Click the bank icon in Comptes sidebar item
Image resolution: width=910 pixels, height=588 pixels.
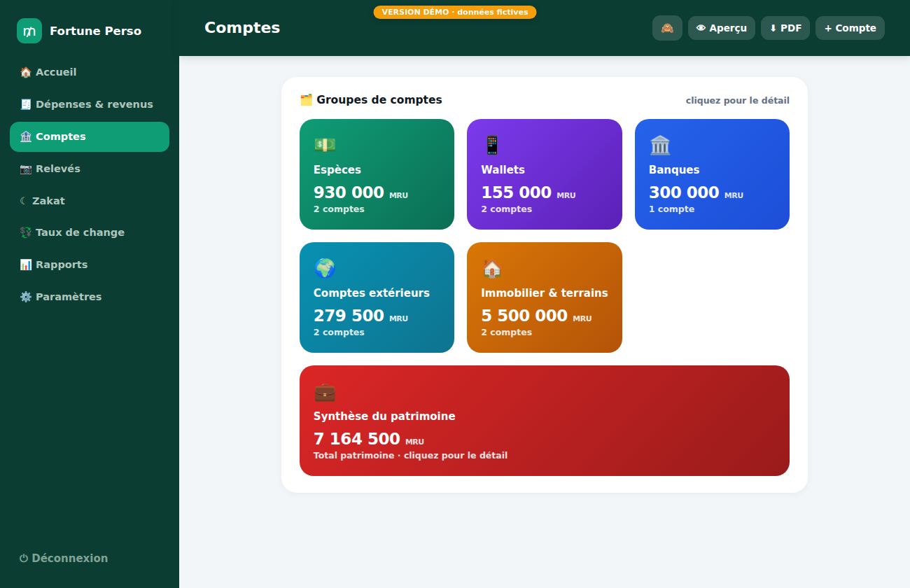(26, 136)
